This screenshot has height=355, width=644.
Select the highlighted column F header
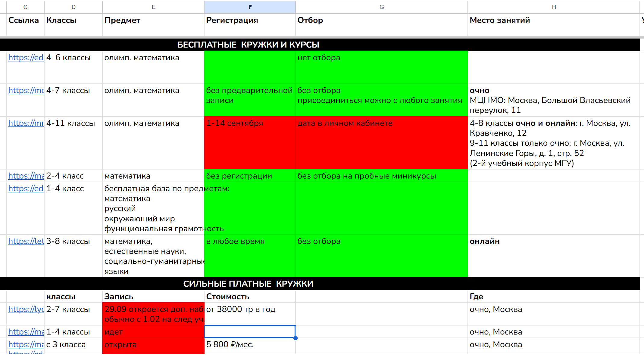pos(250,7)
